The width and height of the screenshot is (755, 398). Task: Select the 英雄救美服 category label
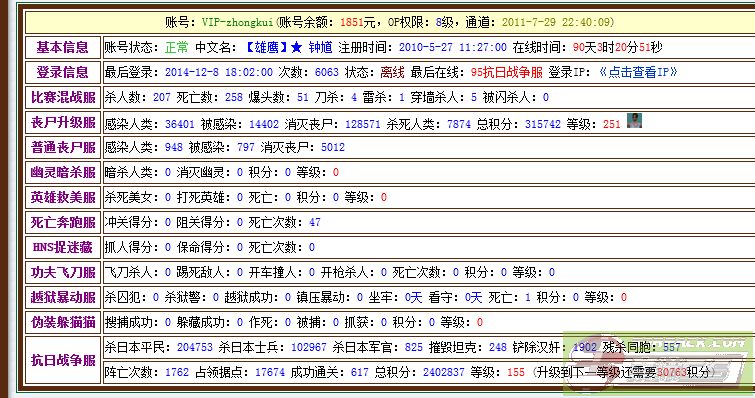(x=63, y=197)
